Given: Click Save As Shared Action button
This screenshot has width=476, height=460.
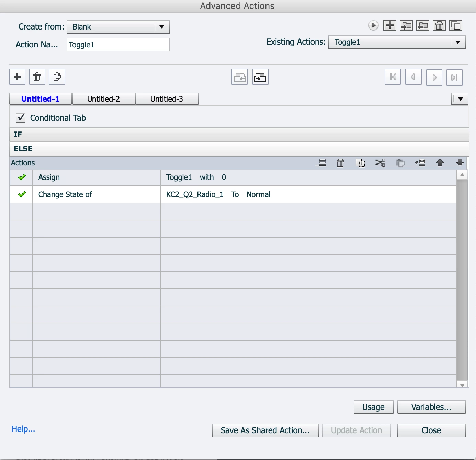Looking at the screenshot, I should coord(265,430).
